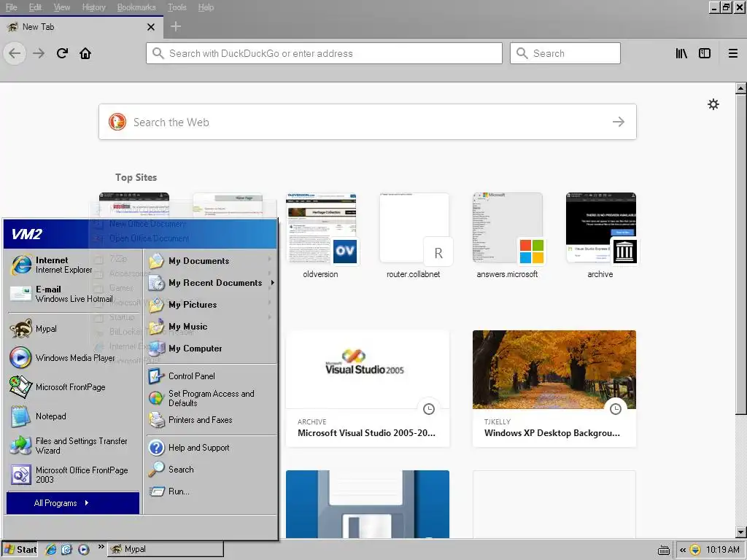Click the floppy disk highlight thumbnail

click(368, 505)
